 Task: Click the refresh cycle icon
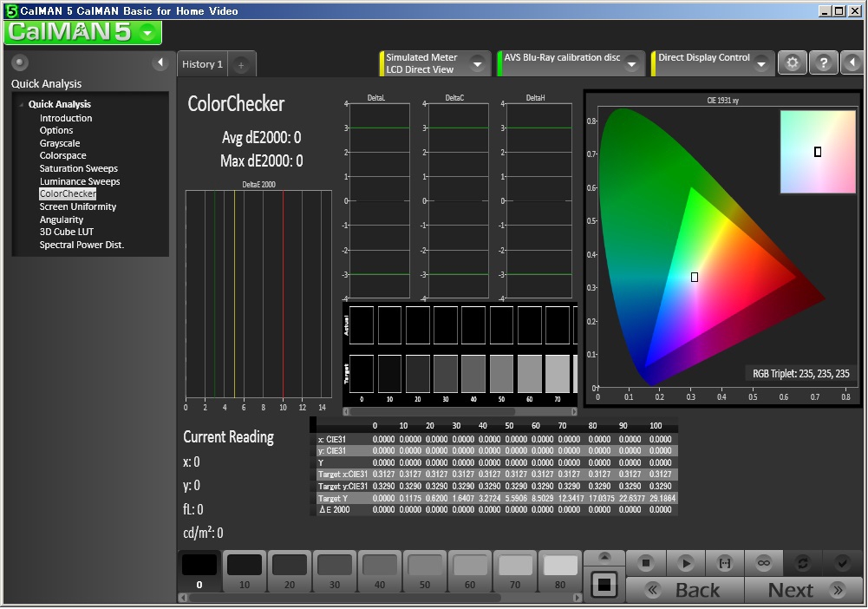point(803,563)
